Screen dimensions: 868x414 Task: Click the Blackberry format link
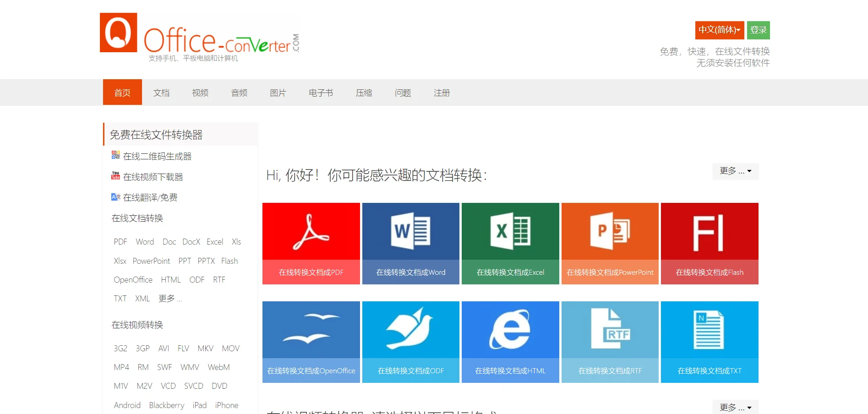click(x=167, y=405)
